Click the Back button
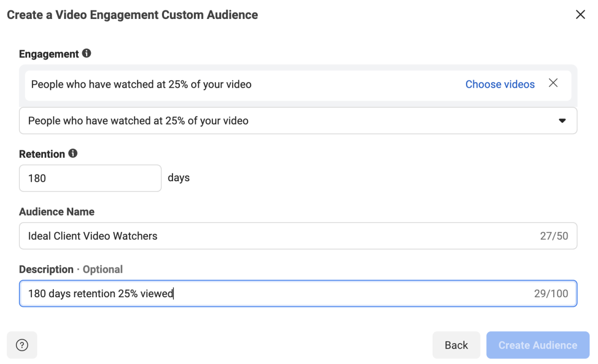598x364 pixels. point(456,345)
